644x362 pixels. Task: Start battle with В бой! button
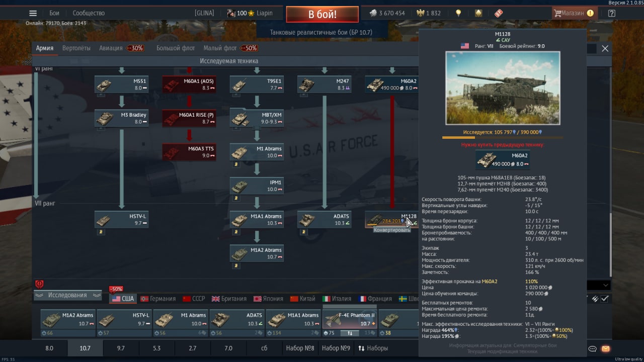point(322,14)
